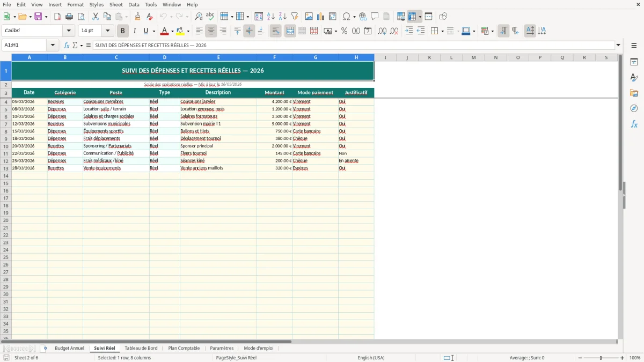Viewport: 644px width, 362px height.
Task: Toggle Wrap Text
Action: point(275,31)
